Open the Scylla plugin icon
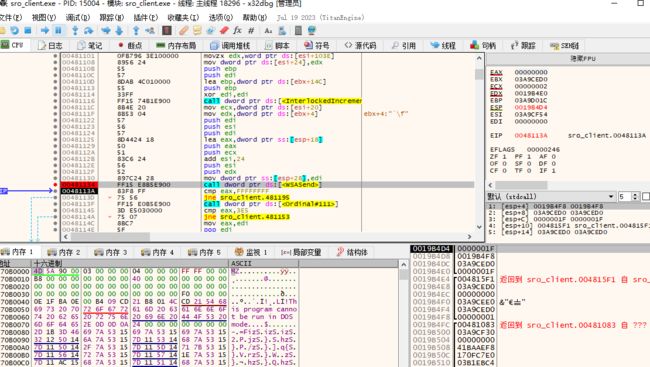This screenshot has height=367, width=650. pyautogui.click(x=167, y=30)
